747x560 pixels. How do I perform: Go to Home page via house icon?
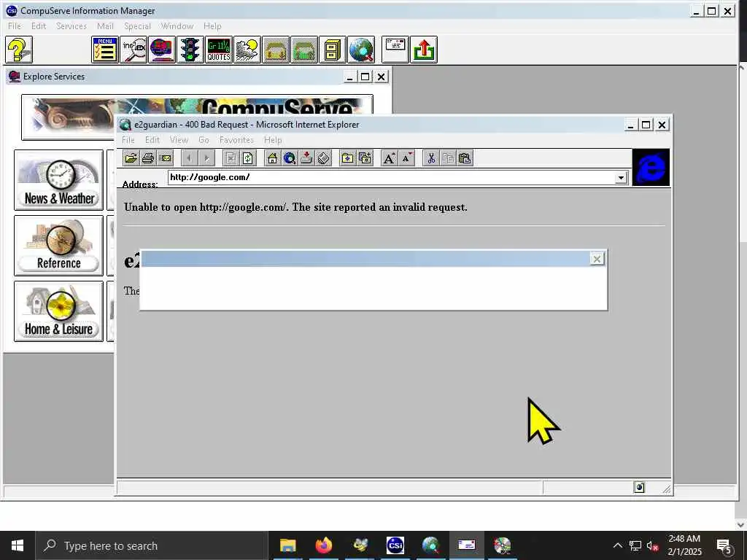273,158
